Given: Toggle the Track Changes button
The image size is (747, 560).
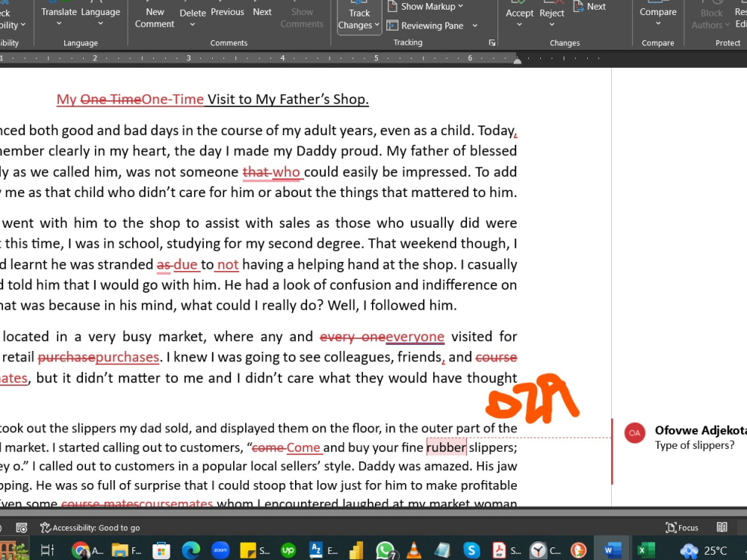Looking at the screenshot, I should (x=359, y=17).
